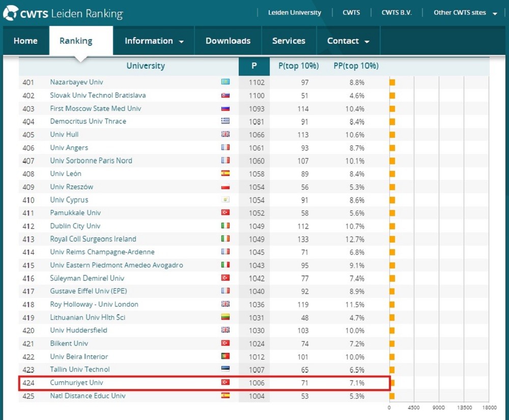Click the CWTS Leiden Ranking logo
Image resolution: width=509 pixels, height=420 pixels.
click(x=63, y=13)
